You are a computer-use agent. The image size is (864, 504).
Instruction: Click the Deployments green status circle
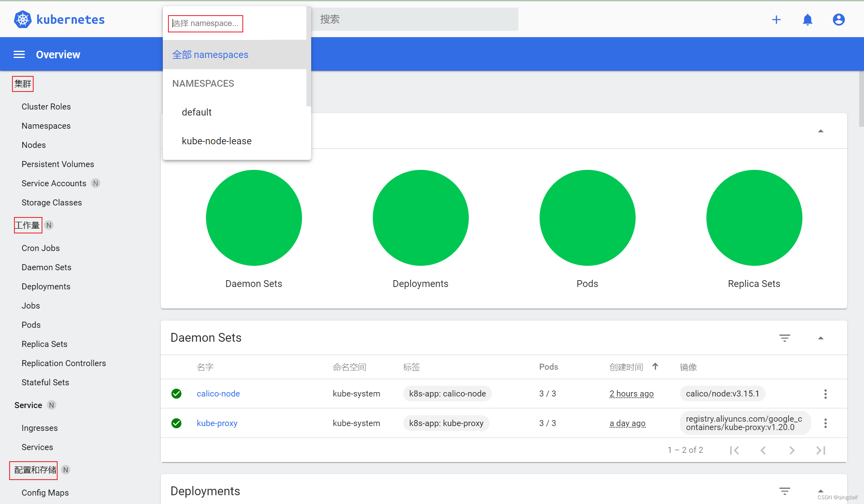pos(421,218)
